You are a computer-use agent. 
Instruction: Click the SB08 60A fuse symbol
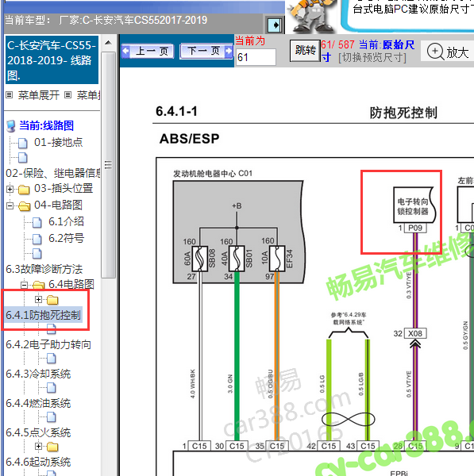pyautogui.click(x=200, y=259)
